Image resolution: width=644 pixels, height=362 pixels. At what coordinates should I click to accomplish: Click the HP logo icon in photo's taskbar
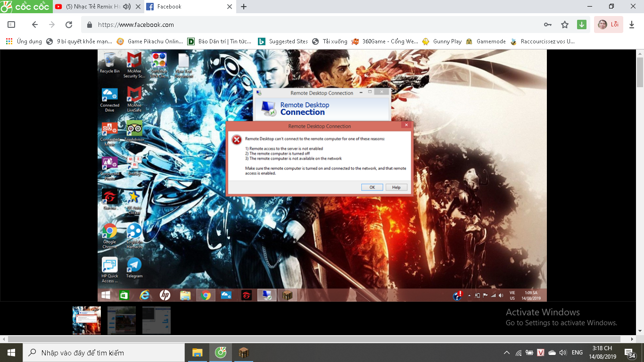tap(165, 295)
